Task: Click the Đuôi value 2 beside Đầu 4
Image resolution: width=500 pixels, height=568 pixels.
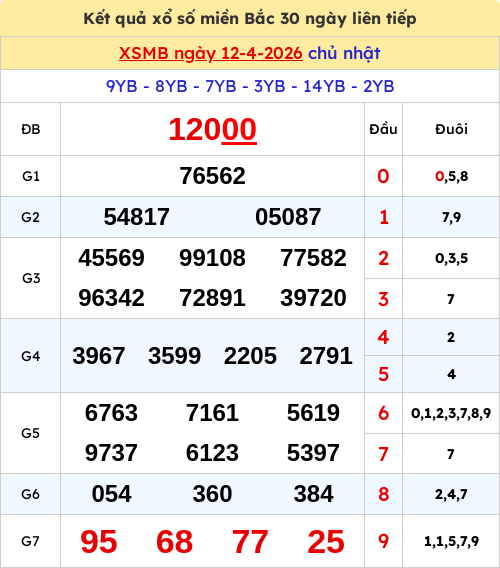Action: pyautogui.click(x=451, y=337)
